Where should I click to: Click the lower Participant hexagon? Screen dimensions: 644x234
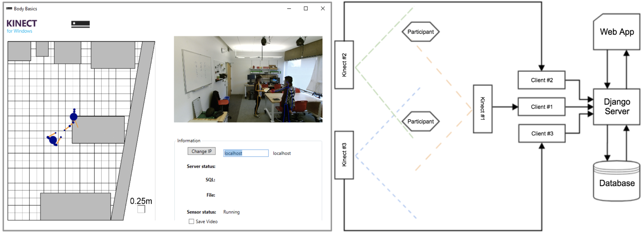pos(421,121)
